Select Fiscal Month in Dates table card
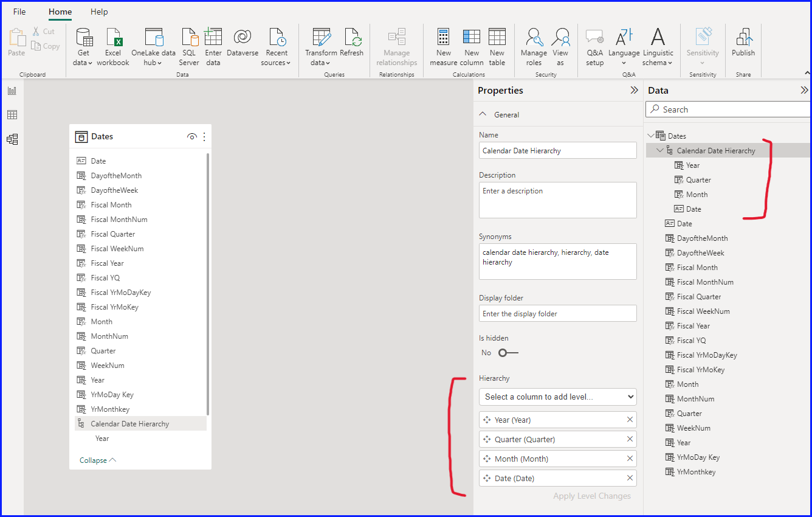The image size is (812, 517). [111, 205]
